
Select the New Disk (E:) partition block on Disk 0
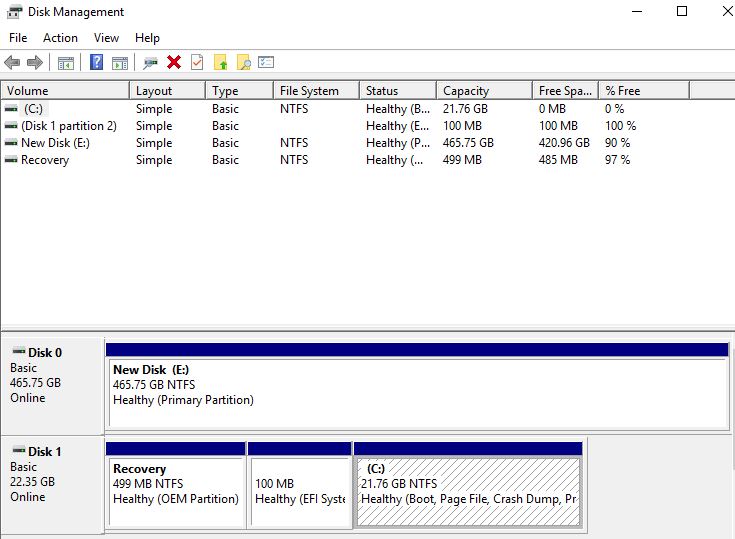[x=418, y=393]
